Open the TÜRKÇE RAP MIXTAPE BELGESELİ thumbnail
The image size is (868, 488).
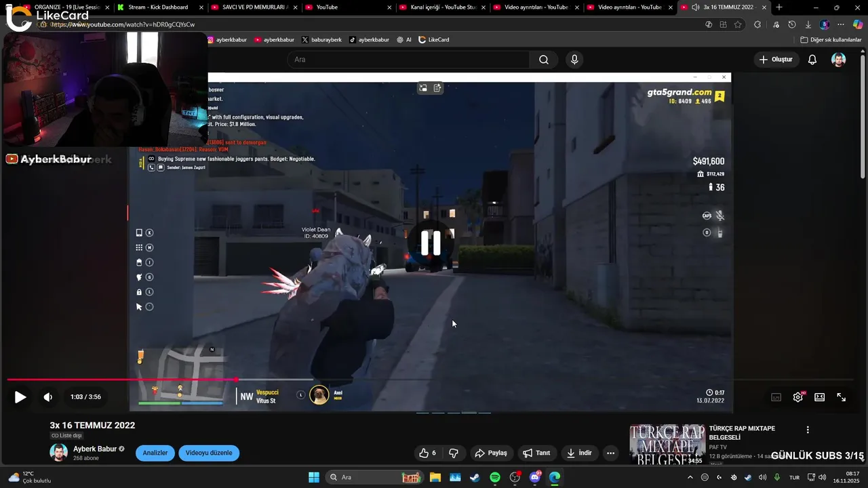(667, 445)
